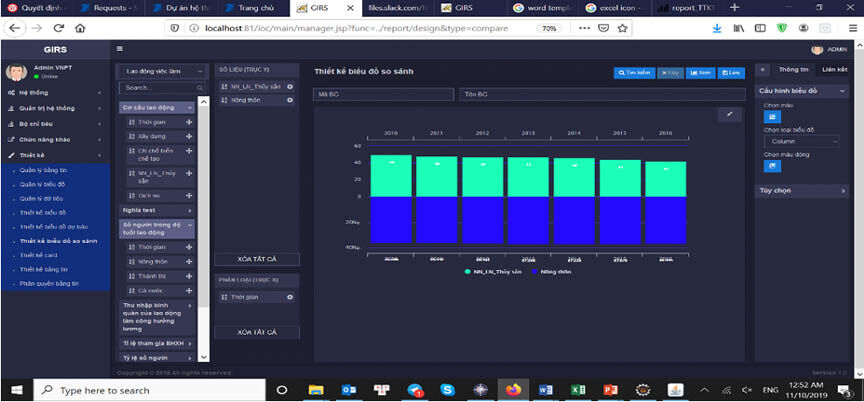Viewport: 864px width, 402px height.
Task: Collapse the Cơ cấu lao động group
Action: pyautogui.click(x=157, y=108)
